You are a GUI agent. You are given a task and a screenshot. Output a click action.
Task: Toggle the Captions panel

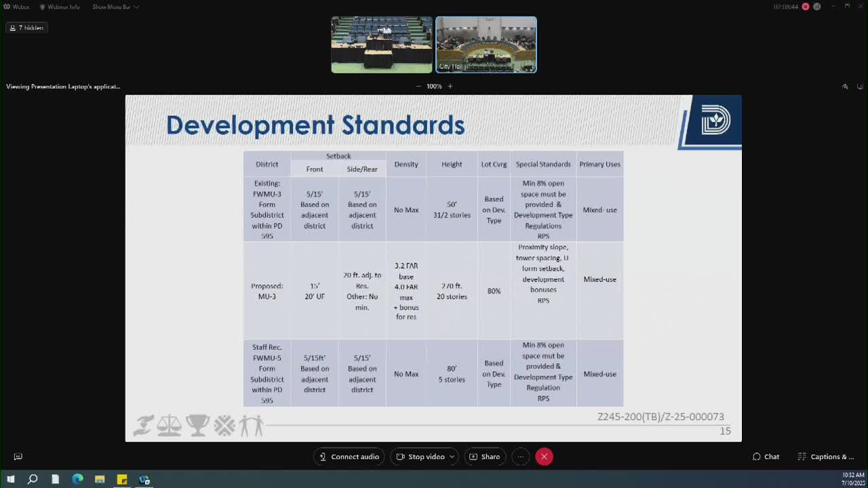pos(825,457)
